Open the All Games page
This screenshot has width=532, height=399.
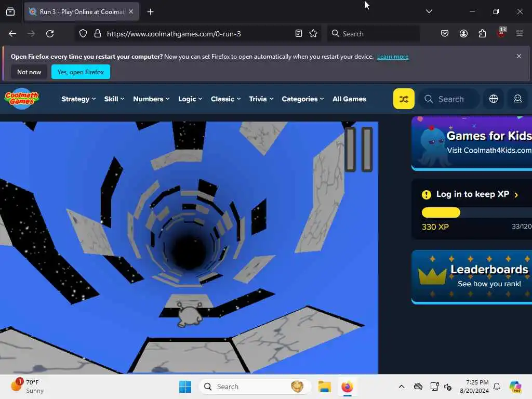coord(349,99)
